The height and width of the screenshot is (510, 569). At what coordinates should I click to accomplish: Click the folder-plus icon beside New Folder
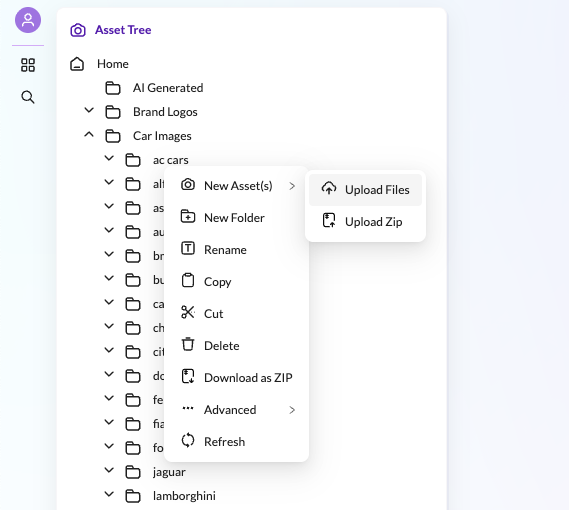188,217
